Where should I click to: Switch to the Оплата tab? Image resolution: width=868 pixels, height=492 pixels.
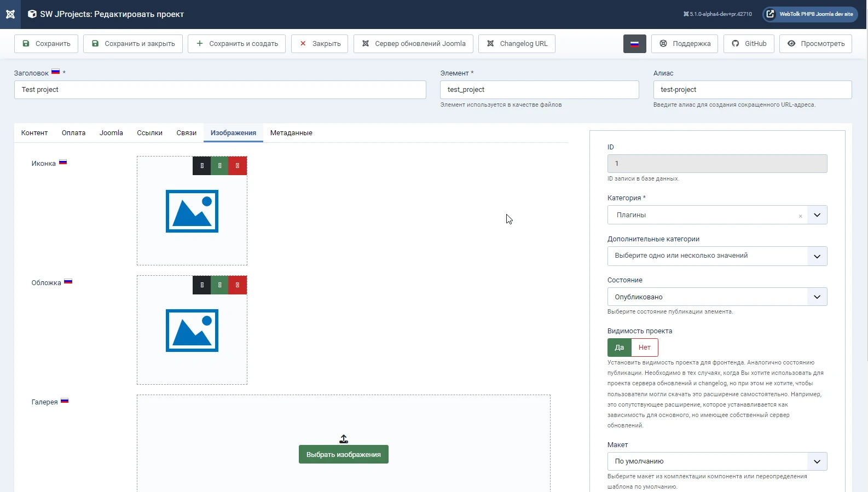tap(73, 133)
